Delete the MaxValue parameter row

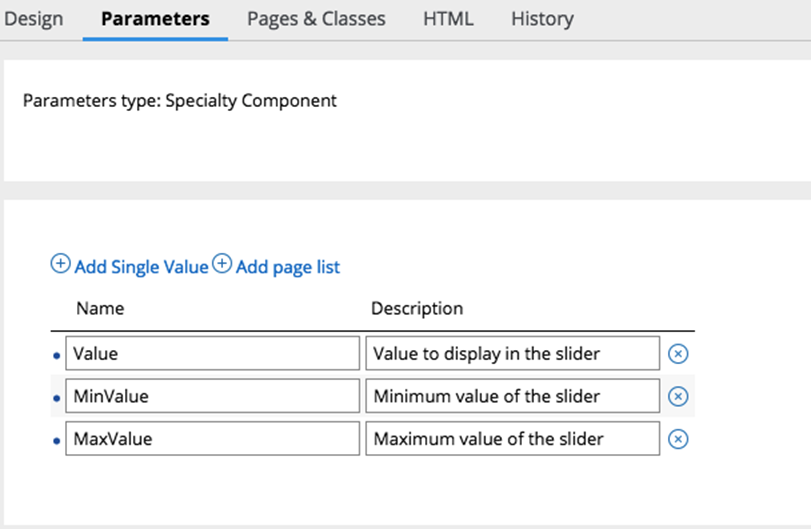(x=678, y=439)
